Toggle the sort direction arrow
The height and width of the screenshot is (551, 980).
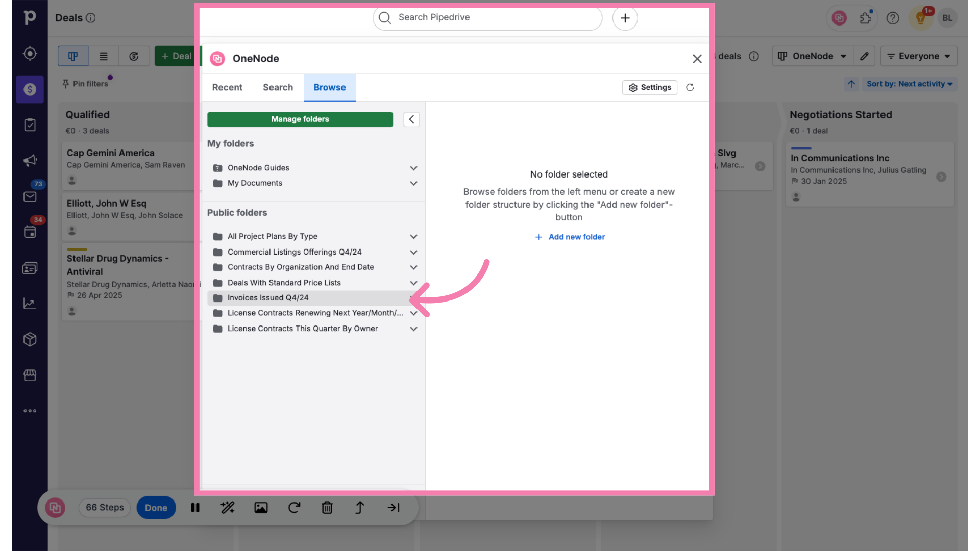coord(851,84)
